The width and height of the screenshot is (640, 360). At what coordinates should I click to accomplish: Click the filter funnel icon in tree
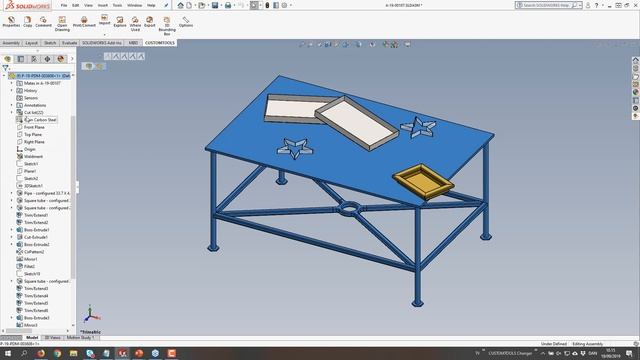(5, 69)
